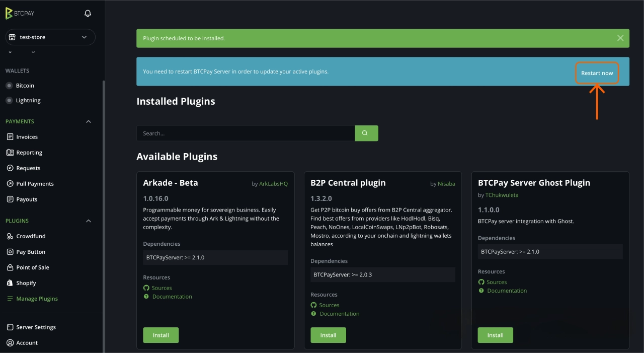Click the Requests sidebar icon
This screenshot has width=644, height=353.
pos(11,168)
